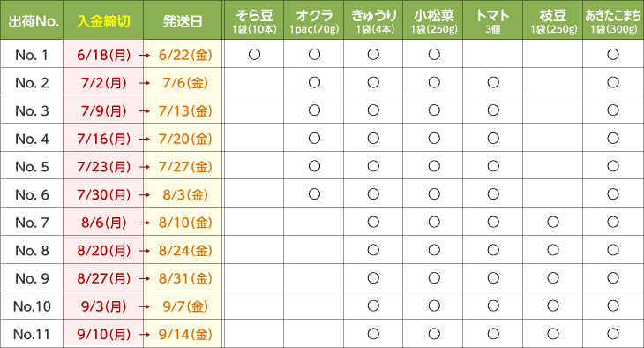This screenshot has height=348, width=644.
Task: Select the そら豆 1袋(10本) header
Action: (254, 20)
